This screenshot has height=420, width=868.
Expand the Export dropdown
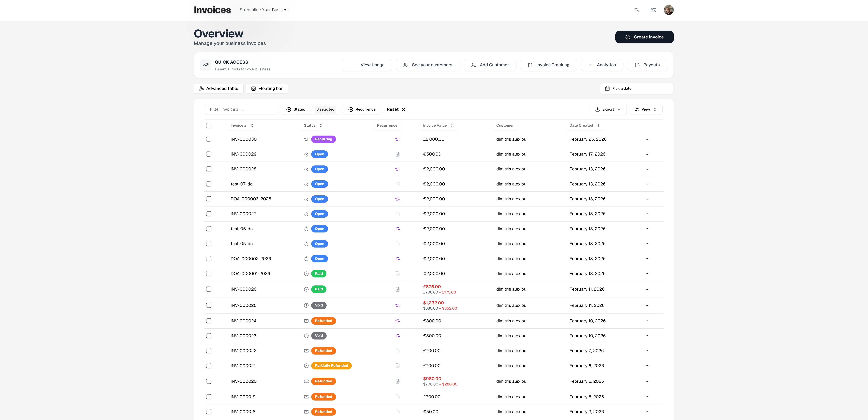(608, 109)
